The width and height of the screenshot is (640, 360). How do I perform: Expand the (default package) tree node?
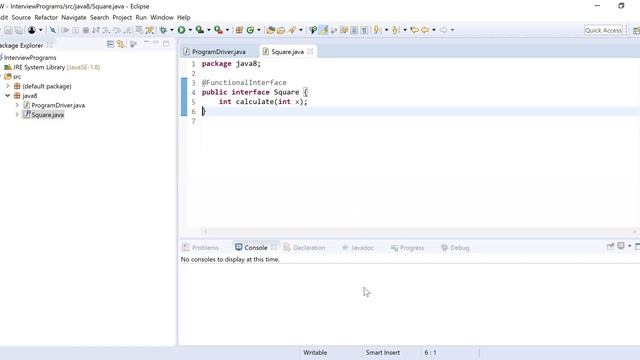tap(8, 86)
